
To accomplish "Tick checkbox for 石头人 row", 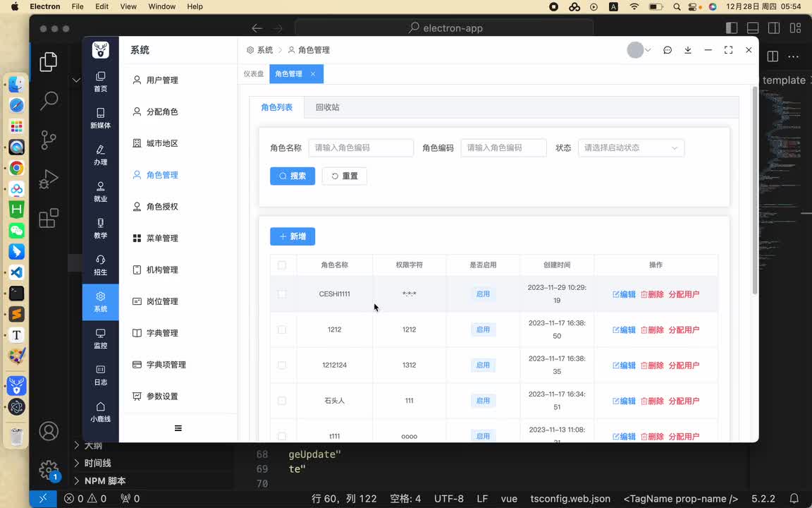I will pyautogui.click(x=282, y=401).
